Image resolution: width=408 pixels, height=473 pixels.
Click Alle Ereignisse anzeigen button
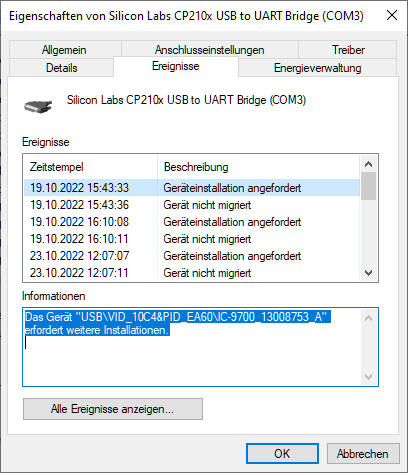point(113,409)
